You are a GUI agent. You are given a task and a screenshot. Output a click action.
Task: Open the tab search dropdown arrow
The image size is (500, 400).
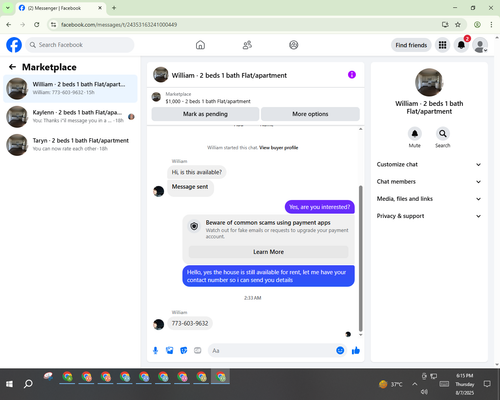(7, 8)
